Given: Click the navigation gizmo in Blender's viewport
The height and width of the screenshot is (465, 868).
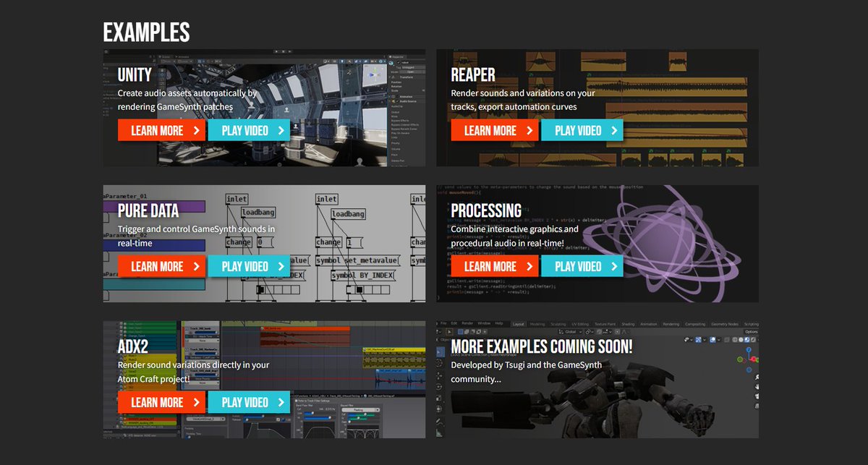Looking at the screenshot, I should click(749, 359).
